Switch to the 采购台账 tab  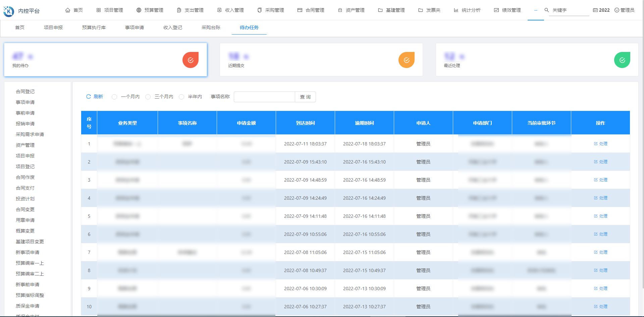pyautogui.click(x=211, y=28)
